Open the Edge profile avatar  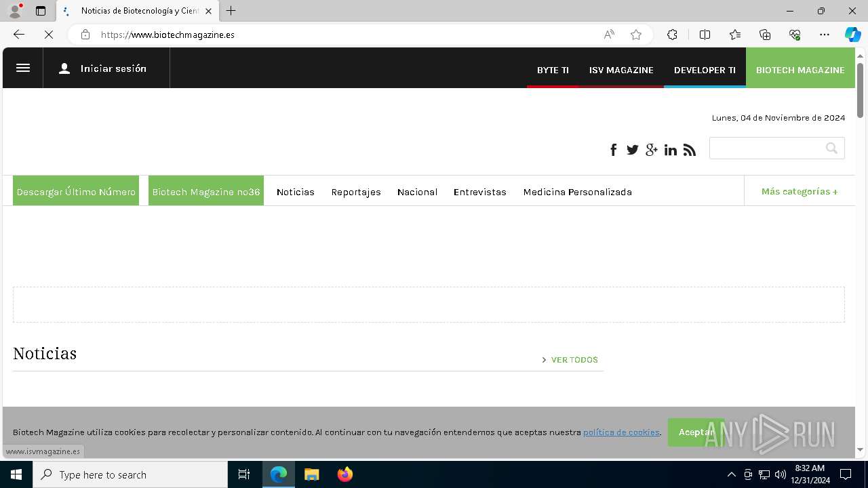pos(15,11)
